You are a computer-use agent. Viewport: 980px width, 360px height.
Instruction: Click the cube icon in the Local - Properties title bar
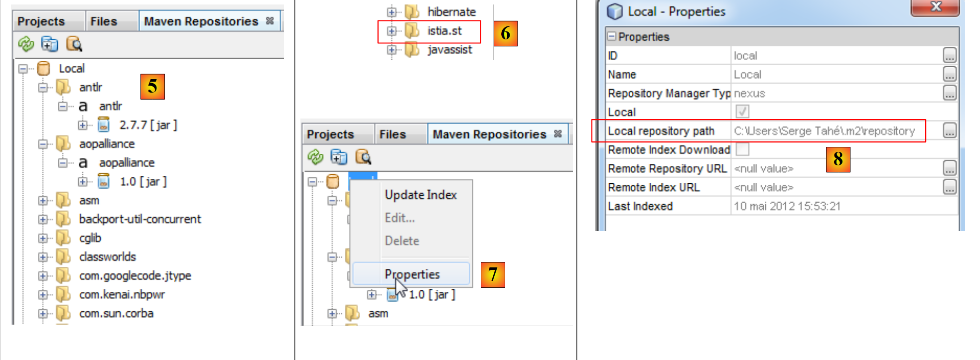[x=615, y=11]
